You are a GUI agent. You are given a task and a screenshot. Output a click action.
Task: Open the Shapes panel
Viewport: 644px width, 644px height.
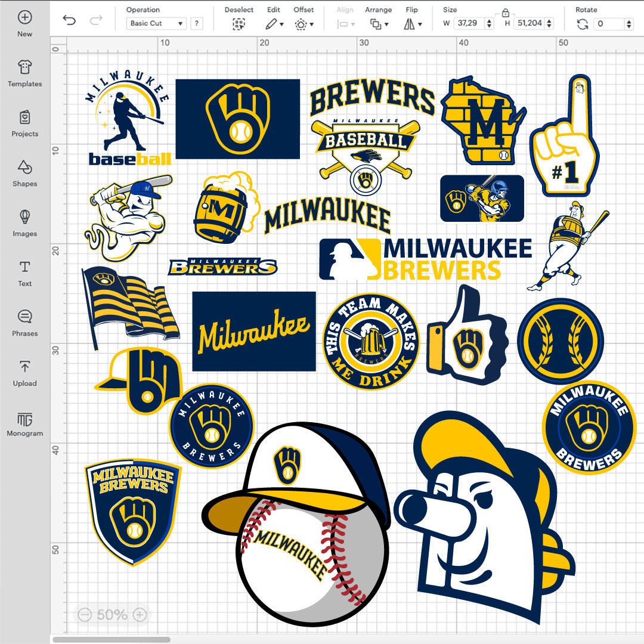point(24,174)
